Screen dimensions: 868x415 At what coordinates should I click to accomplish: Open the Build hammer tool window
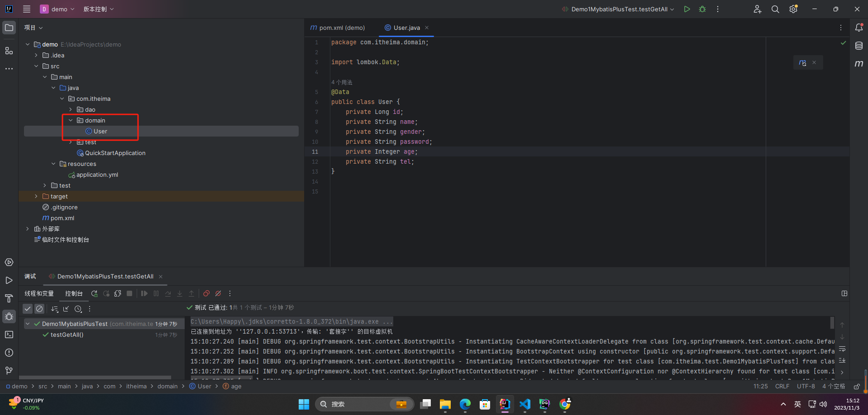click(x=9, y=298)
